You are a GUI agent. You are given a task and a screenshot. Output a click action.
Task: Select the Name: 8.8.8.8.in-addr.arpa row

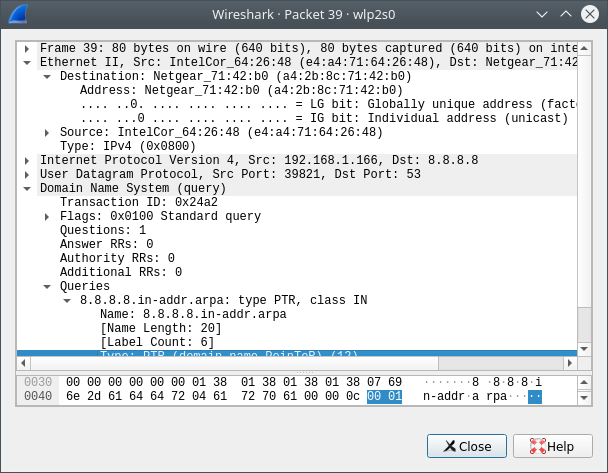[x=297, y=314]
